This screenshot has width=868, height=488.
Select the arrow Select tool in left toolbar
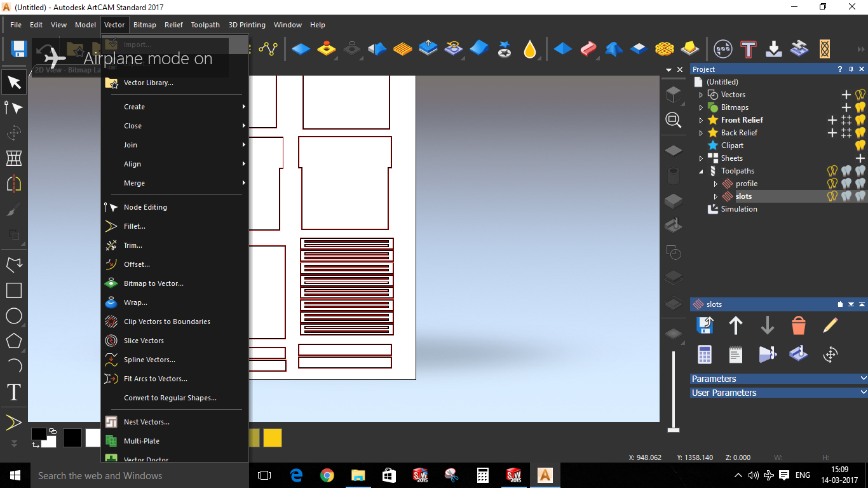[x=14, y=82]
